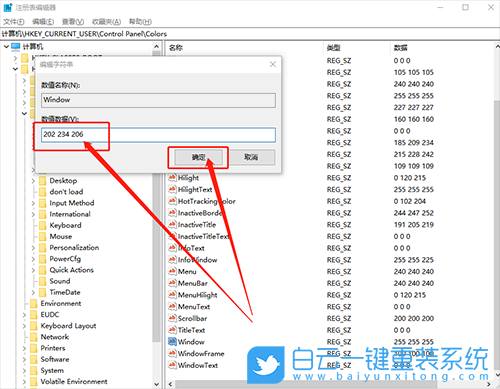This screenshot has height=389, width=500.
Task: Click the data value 0 102 204
Action: point(410,201)
